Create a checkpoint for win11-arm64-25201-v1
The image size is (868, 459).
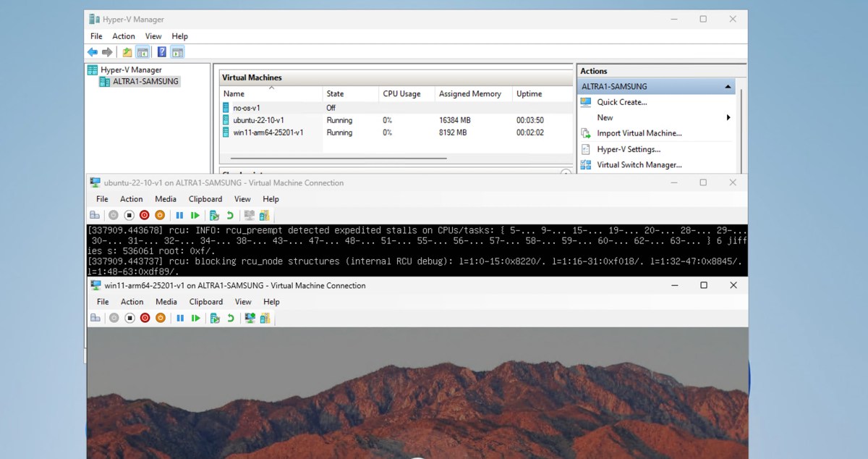pos(214,318)
